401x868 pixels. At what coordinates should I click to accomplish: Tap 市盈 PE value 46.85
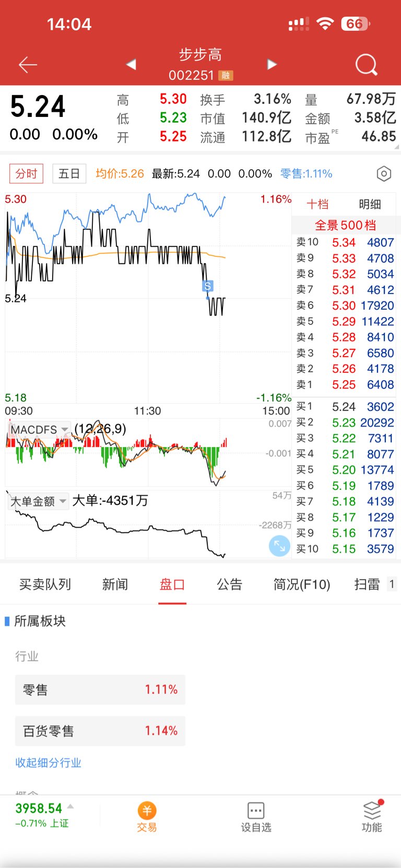(x=379, y=136)
